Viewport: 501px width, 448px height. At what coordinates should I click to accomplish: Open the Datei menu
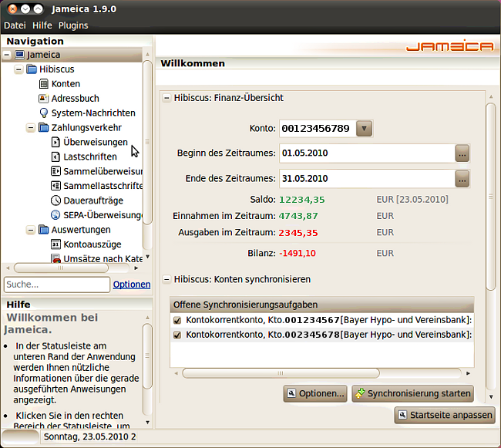point(15,25)
